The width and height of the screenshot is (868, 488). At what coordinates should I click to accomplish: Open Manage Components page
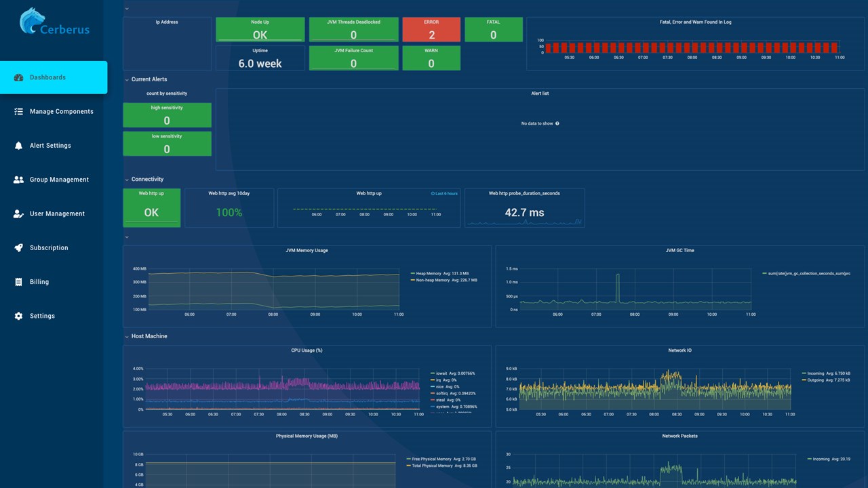[x=54, y=111]
